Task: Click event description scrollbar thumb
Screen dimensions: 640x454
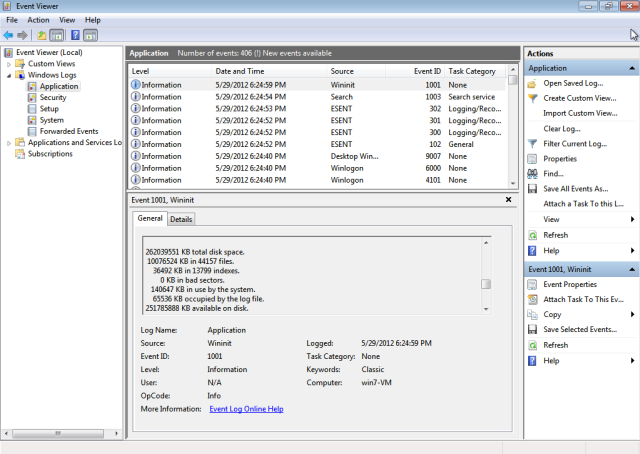Action: tap(486, 284)
